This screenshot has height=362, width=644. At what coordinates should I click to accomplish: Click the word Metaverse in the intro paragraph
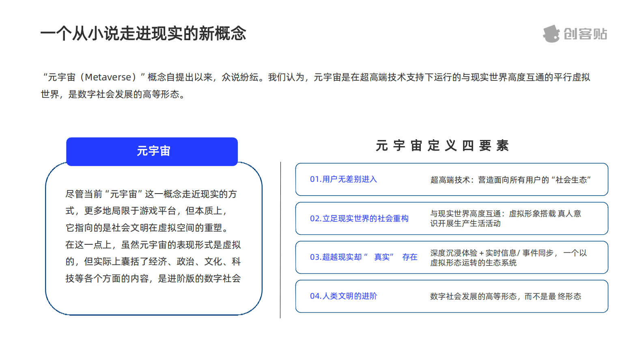tap(108, 77)
